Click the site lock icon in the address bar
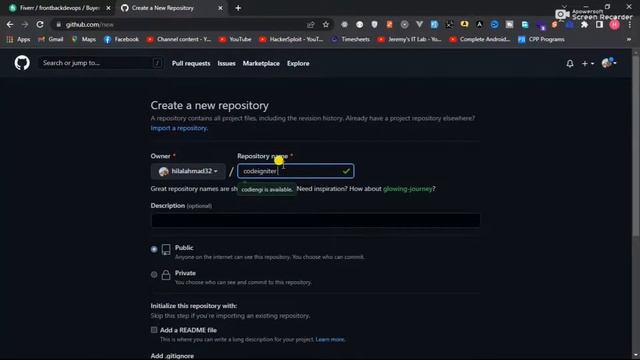Image resolution: width=640 pixels, height=360 pixels. coord(58,24)
